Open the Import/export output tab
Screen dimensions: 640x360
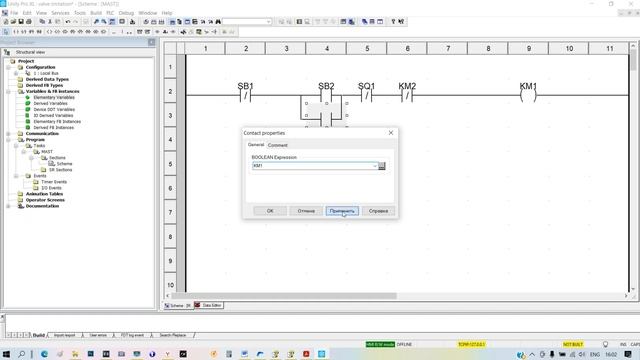(64, 335)
